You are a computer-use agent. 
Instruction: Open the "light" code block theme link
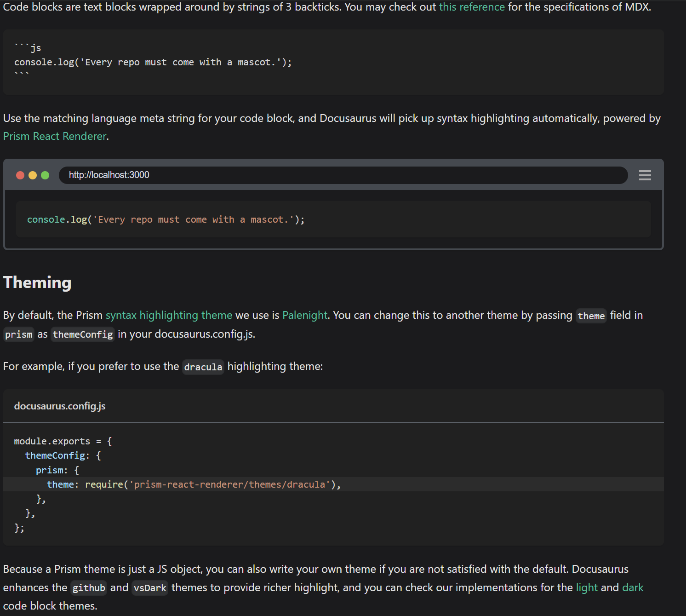pyautogui.click(x=587, y=588)
